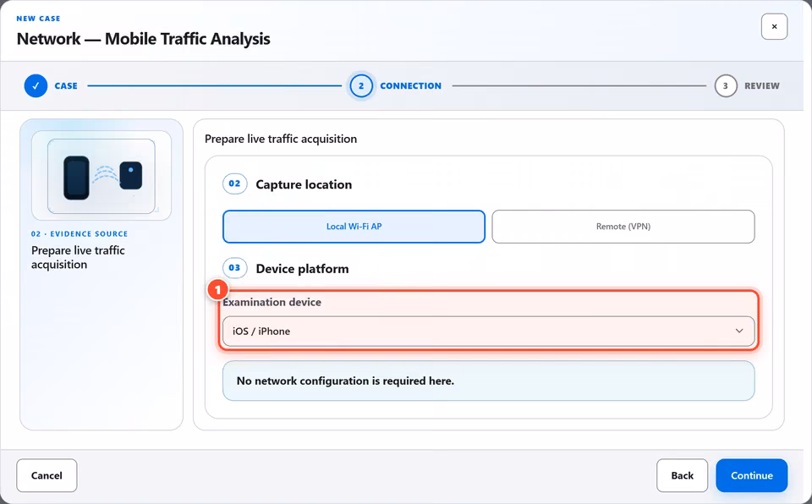Click the phone-to-device illustration thumbnail

point(101,176)
